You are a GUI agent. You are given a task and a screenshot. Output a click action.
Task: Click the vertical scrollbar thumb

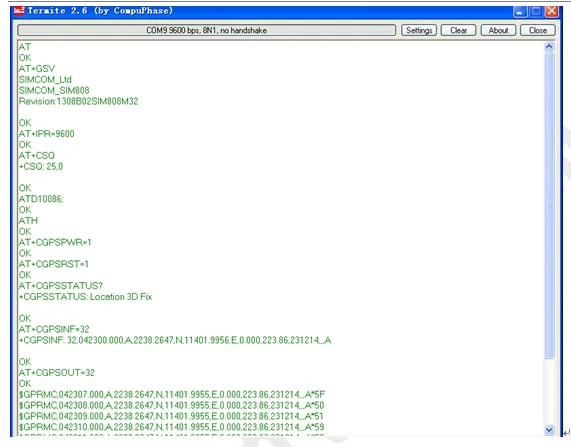[549, 206]
